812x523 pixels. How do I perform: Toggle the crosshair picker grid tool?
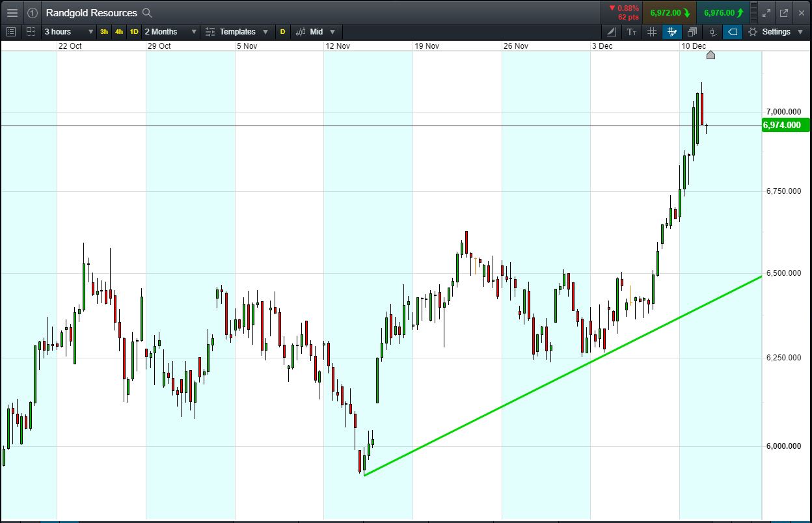[672, 31]
